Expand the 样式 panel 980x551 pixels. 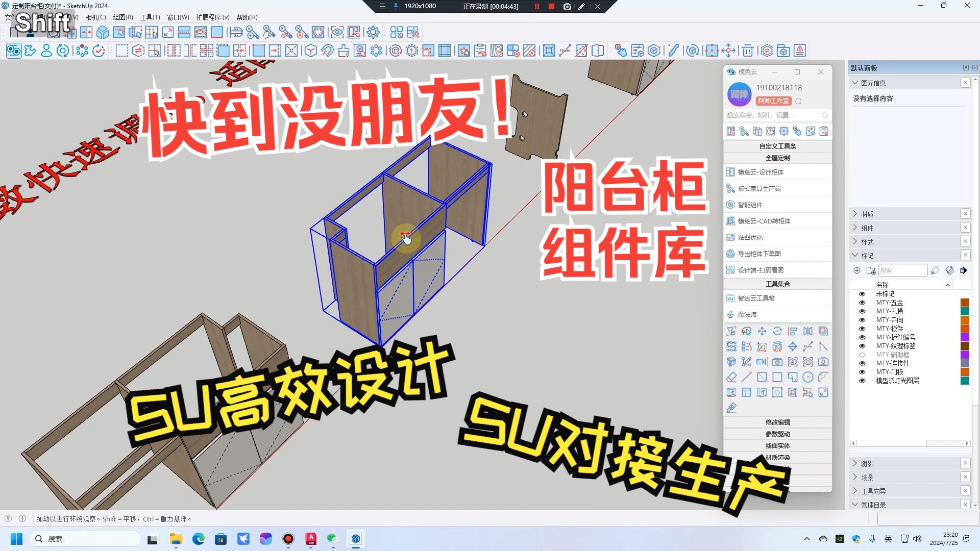(x=855, y=241)
